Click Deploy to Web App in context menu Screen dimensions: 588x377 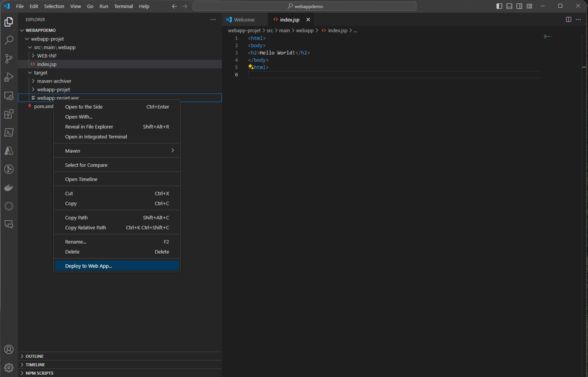88,266
